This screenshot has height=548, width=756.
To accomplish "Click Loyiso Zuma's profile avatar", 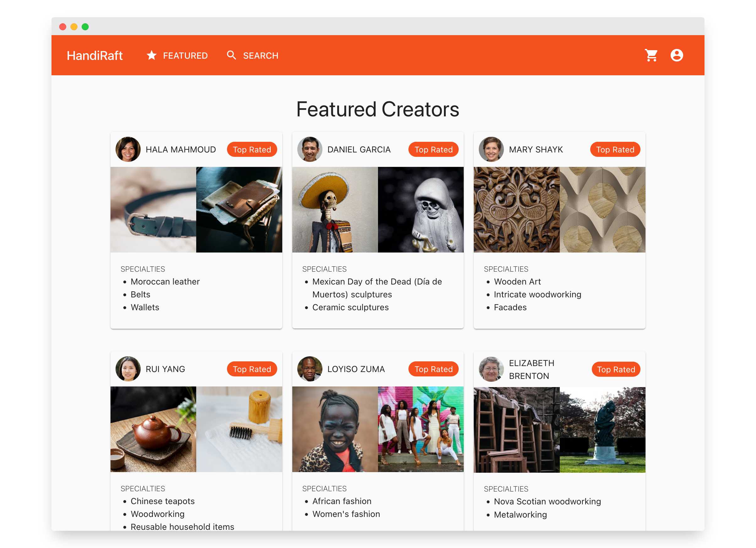I will pyautogui.click(x=310, y=369).
